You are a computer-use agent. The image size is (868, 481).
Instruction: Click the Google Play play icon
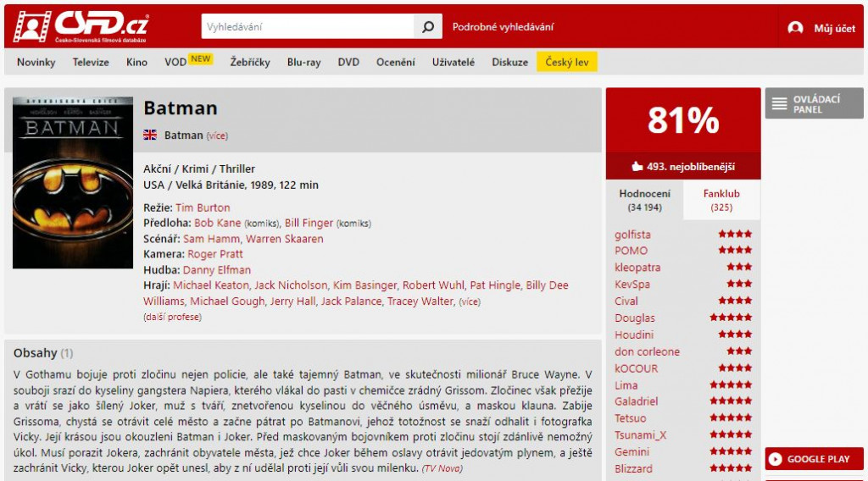(x=776, y=459)
